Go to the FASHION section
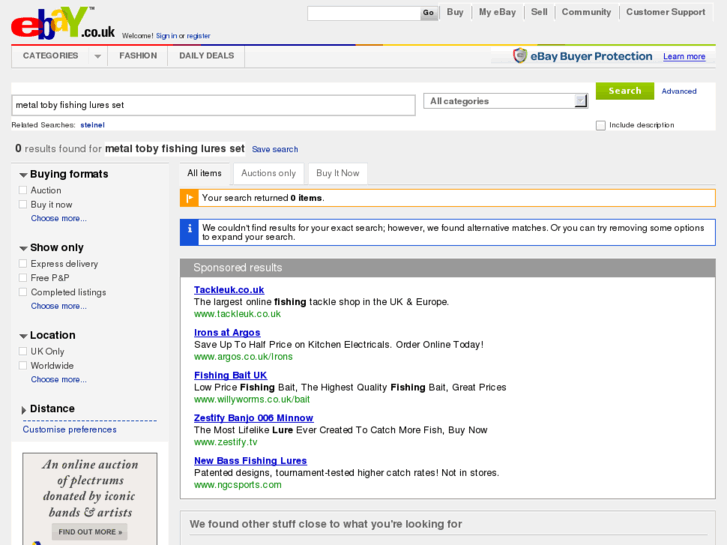727x545 pixels. [138, 56]
